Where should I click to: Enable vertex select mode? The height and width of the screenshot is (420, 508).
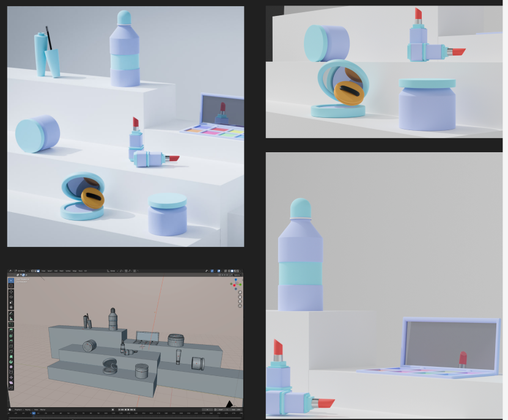(32, 271)
